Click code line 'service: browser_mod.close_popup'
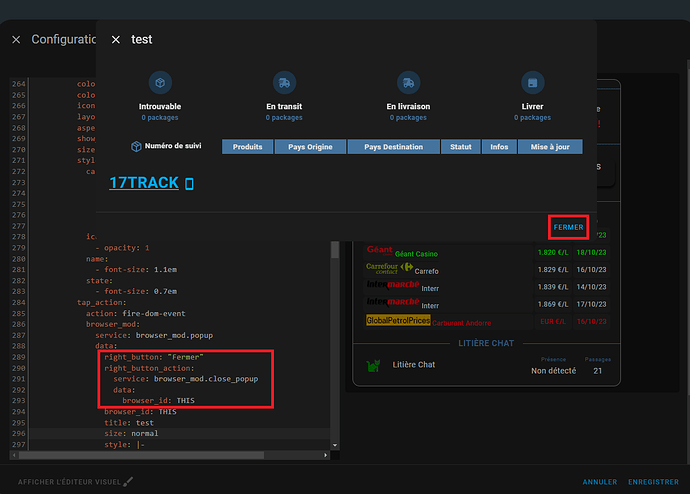Viewport: 690px width, 494px height. (x=186, y=379)
